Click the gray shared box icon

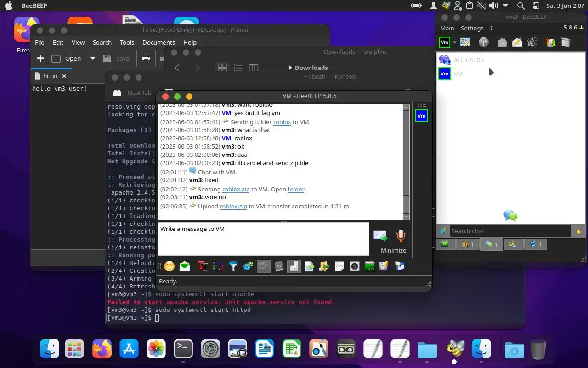click(x=566, y=43)
